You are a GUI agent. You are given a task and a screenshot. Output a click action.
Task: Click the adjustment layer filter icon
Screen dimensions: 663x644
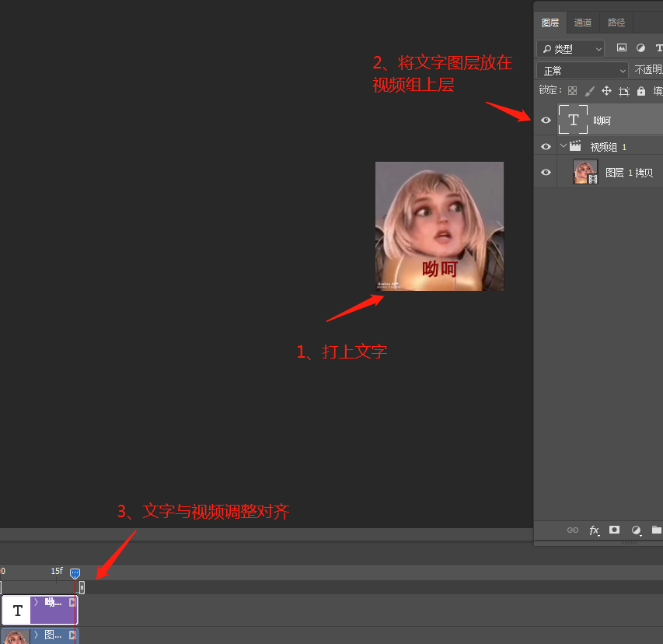pyautogui.click(x=640, y=48)
